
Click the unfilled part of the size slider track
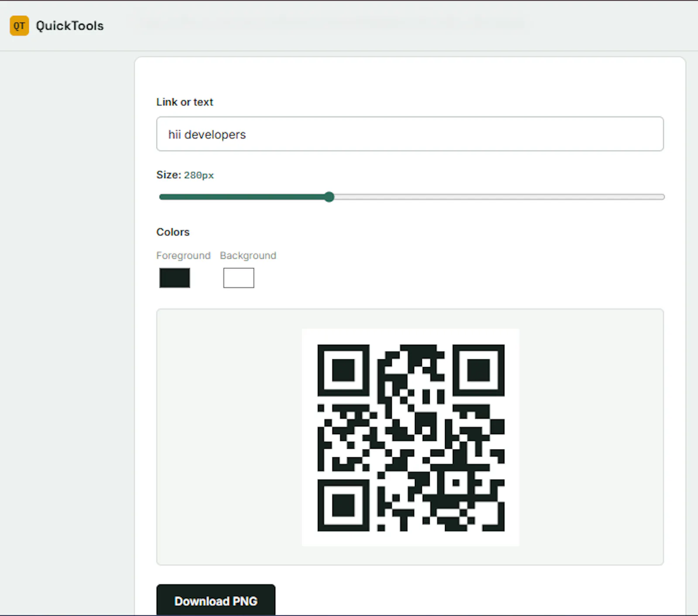[x=499, y=197]
